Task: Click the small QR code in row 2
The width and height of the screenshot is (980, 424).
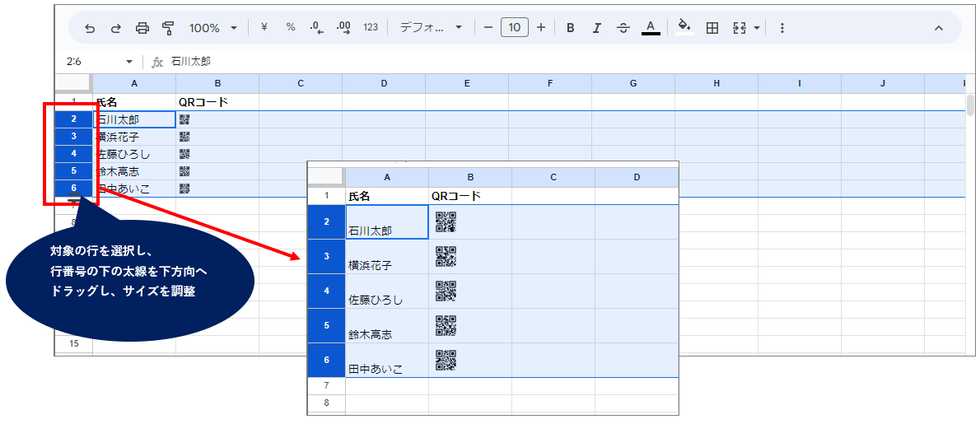Action: point(184,119)
